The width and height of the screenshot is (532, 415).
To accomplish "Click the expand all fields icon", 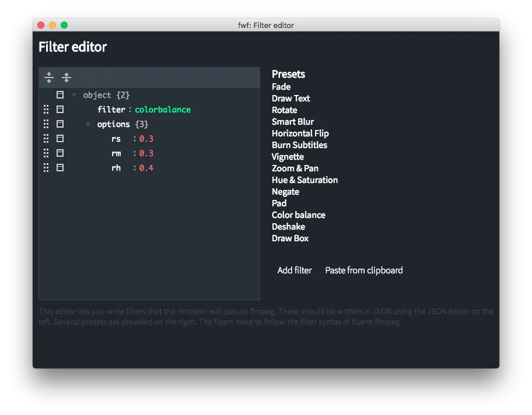I will pyautogui.click(x=49, y=78).
